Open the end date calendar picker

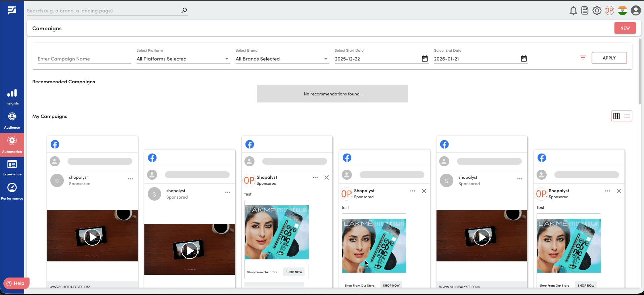pos(524,59)
